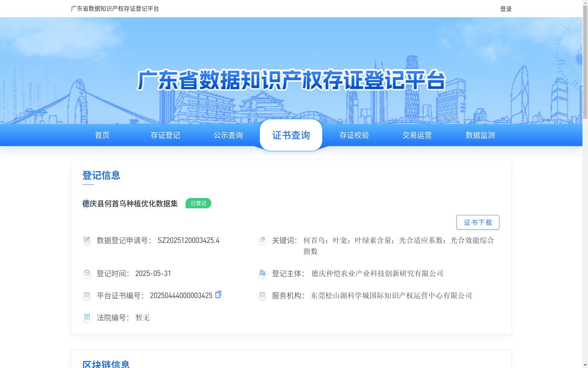Click the registration date 2025-05-31

click(x=153, y=273)
